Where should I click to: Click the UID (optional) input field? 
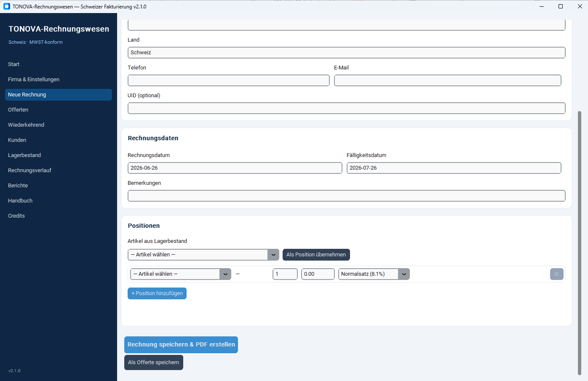pyautogui.click(x=347, y=108)
